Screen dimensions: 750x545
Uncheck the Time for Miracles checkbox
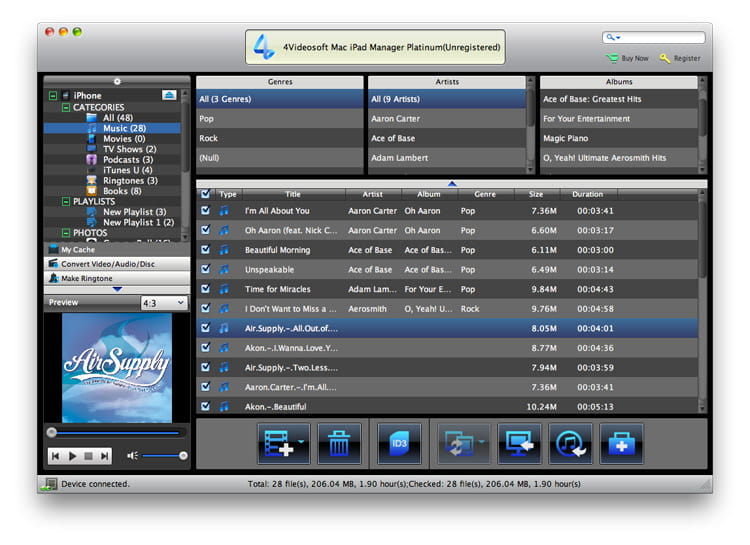point(206,289)
